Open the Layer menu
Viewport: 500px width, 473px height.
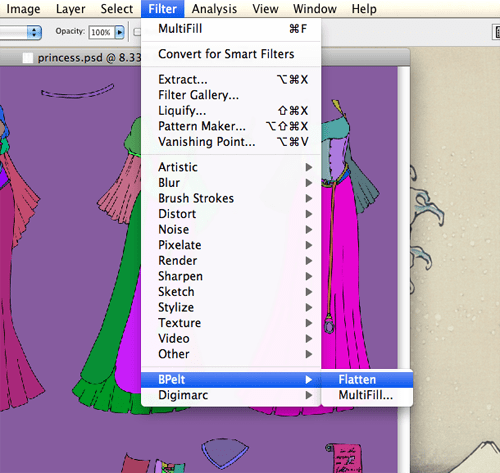click(70, 9)
